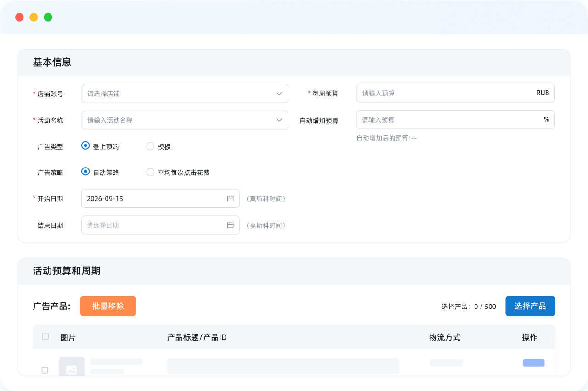Choose the 平均每次点击花费 strategy radio
Screen dimensions: 588x391
[x=150, y=172]
